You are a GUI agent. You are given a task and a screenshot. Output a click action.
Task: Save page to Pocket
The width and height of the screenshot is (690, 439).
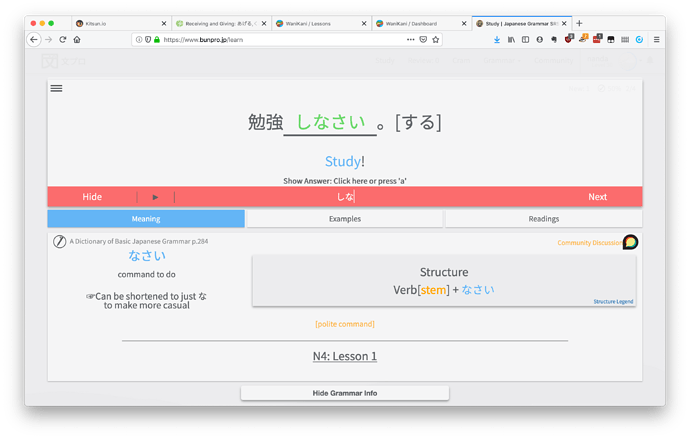423,40
